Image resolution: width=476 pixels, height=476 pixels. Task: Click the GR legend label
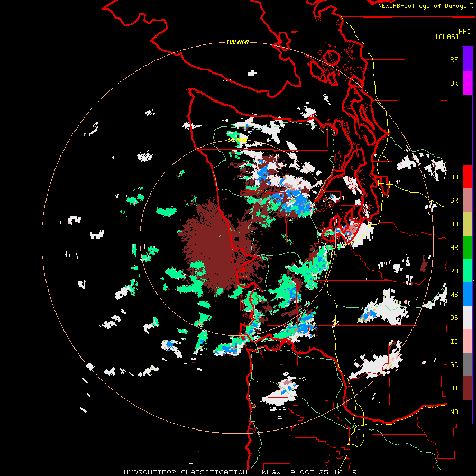454,200
